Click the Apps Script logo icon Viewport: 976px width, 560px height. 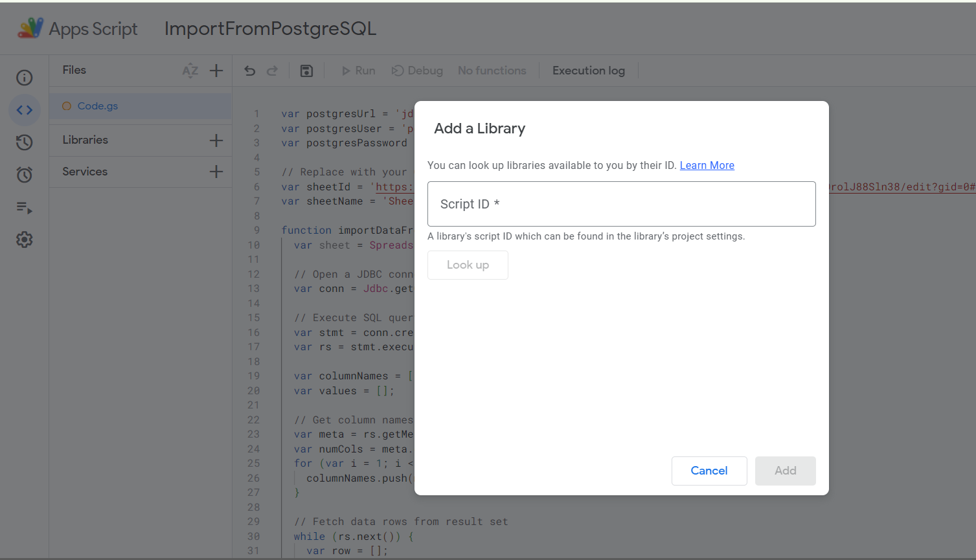click(30, 28)
